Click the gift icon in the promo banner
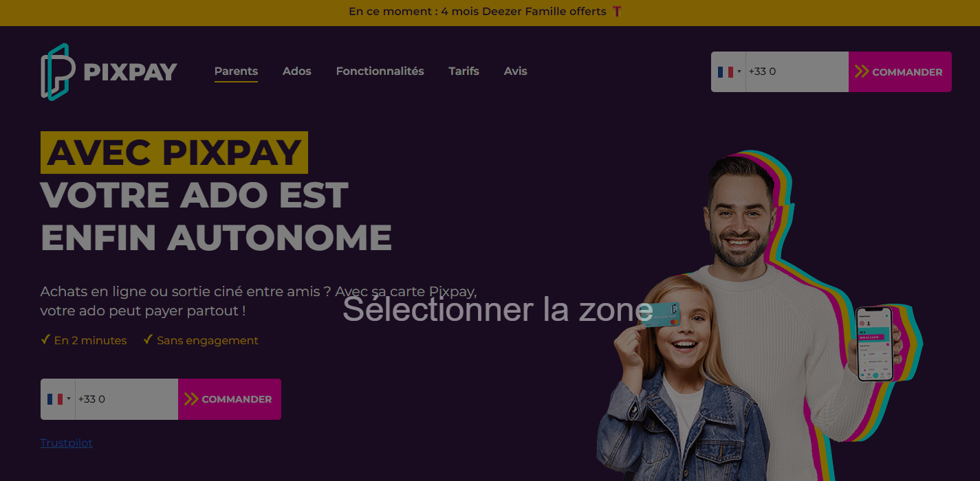 [x=617, y=12]
